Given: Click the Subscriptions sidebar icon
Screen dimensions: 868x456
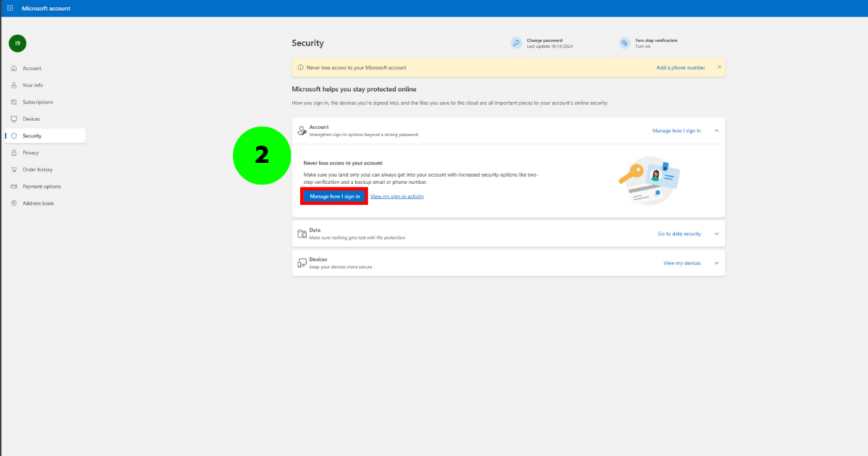Looking at the screenshot, I should [14, 102].
